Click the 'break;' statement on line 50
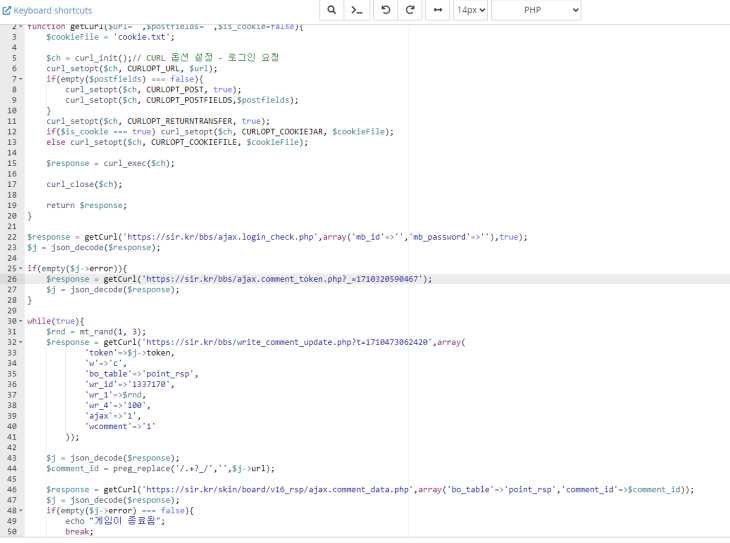Viewport: 730px width, 543px height. click(78, 532)
